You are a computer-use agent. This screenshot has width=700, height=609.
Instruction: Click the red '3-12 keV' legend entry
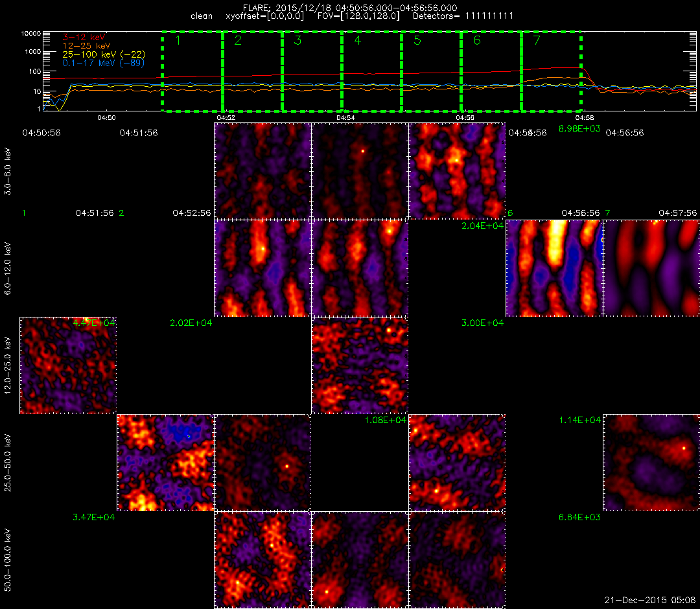pos(84,37)
